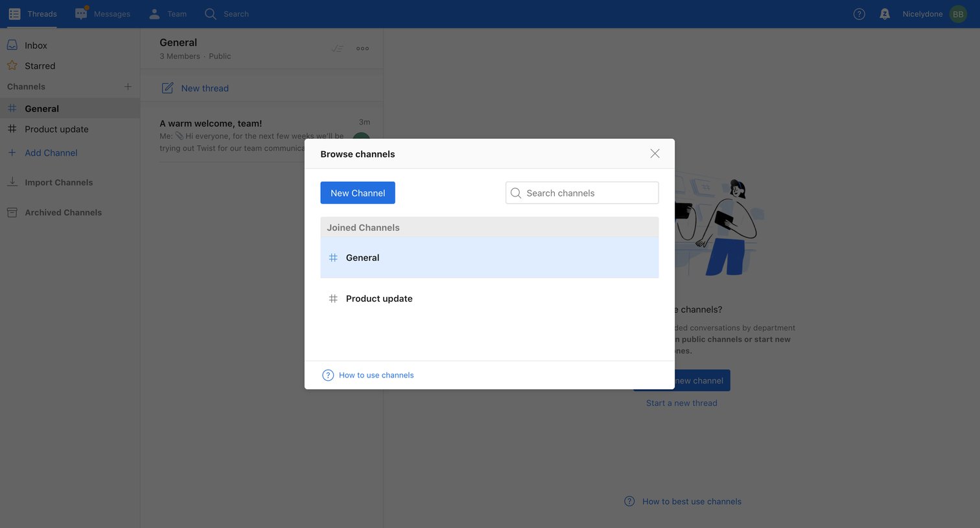
Task: Switch to the Messages tab
Action: 102,14
